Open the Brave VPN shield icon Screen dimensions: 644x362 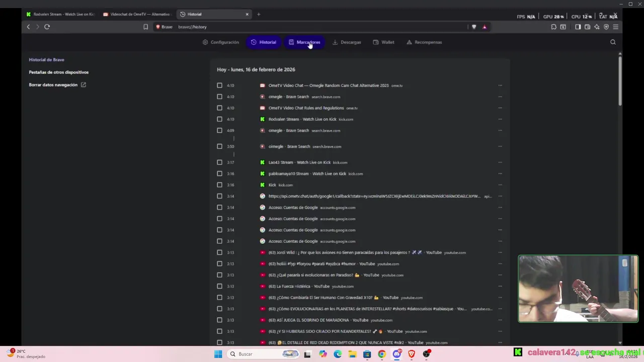(x=606, y=27)
